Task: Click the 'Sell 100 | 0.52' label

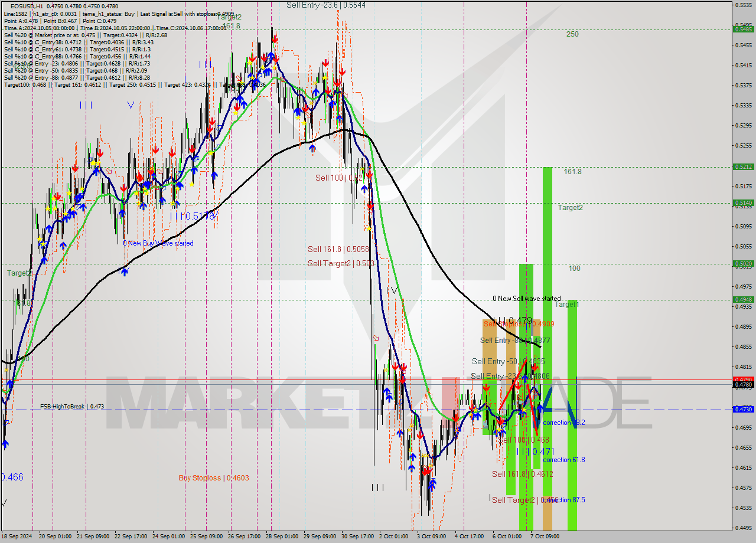Action: pos(341,178)
